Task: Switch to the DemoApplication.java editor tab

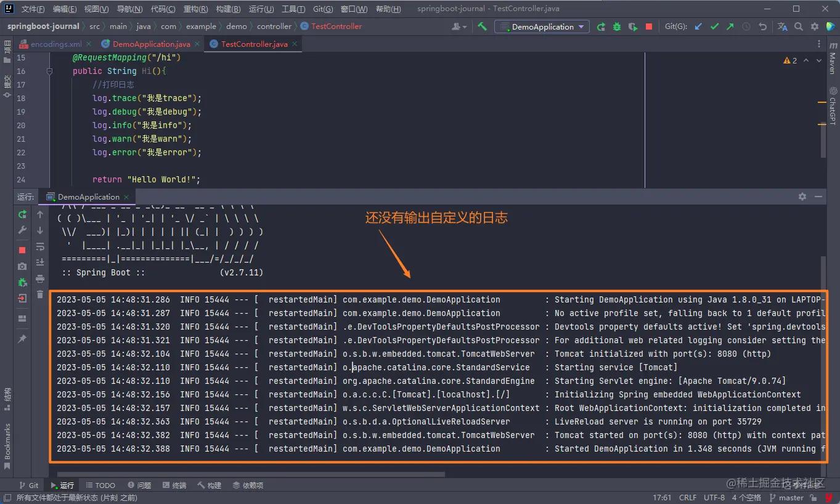Action: [151, 44]
